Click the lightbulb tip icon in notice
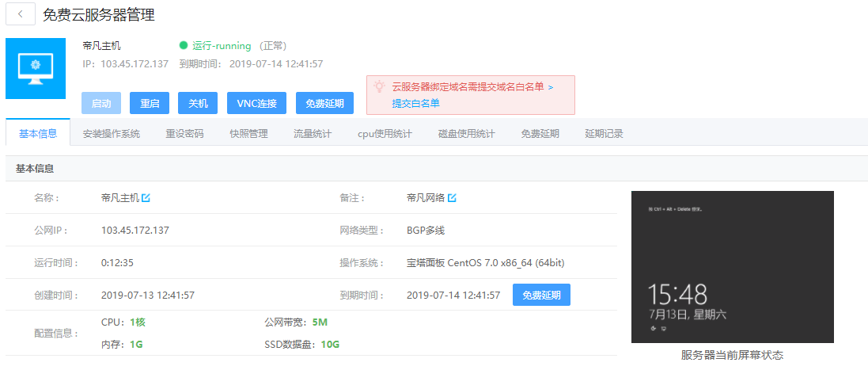The height and width of the screenshot is (370, 868). coord(379,86)
